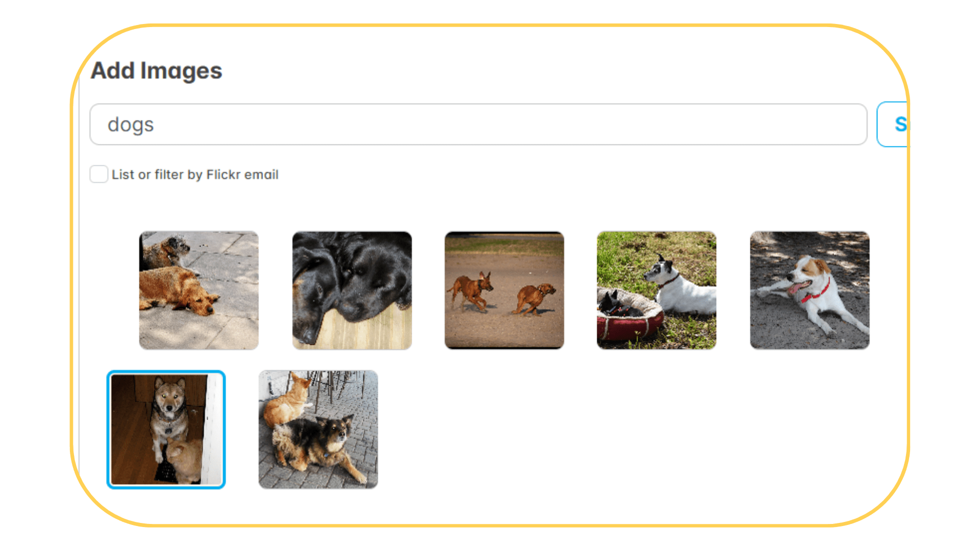Focus the search field containing 'dogs'
The image size is (980, 551).
click(478, 124)
